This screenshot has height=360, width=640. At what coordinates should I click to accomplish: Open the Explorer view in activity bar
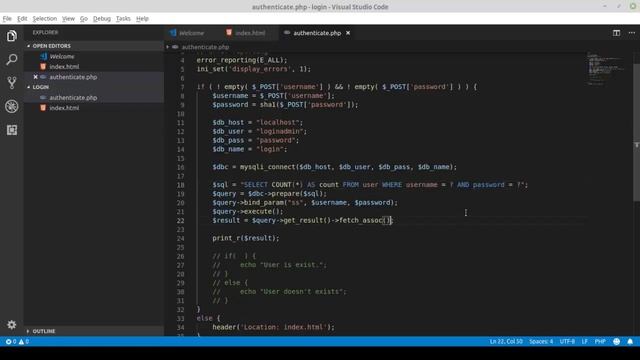click(x=11, y=36)
